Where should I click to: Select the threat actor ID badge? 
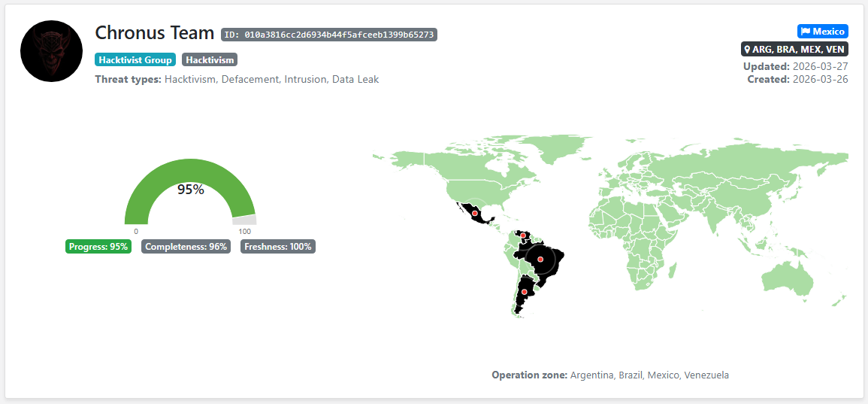(329, 35)
